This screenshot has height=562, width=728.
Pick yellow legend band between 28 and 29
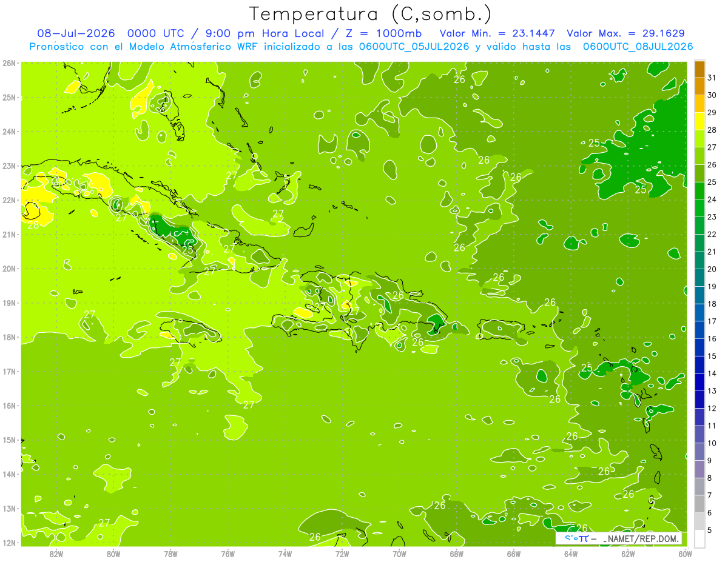[x=699, y=121]
